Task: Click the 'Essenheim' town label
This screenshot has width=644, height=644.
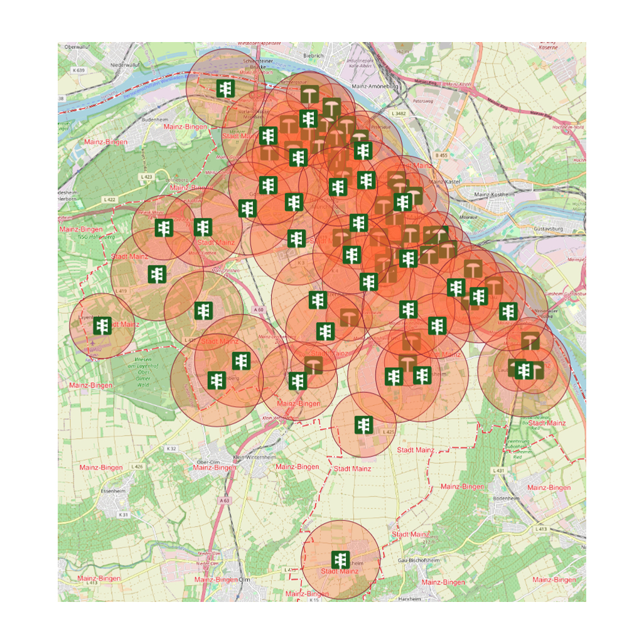Action: pos(113,491)
